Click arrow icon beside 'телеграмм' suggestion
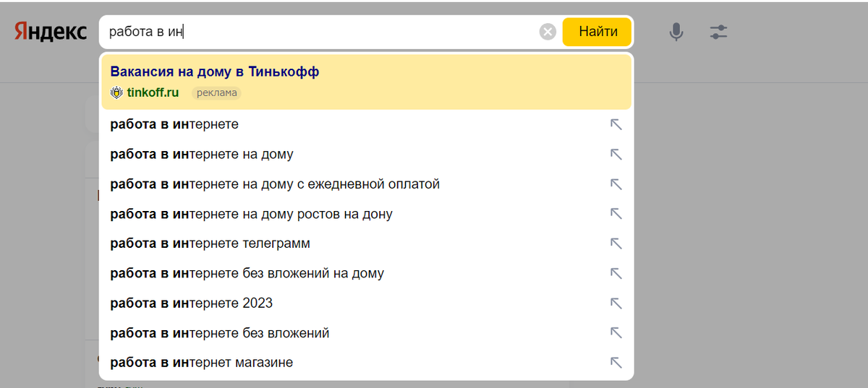868x388 pixels. tap(616, 243)
